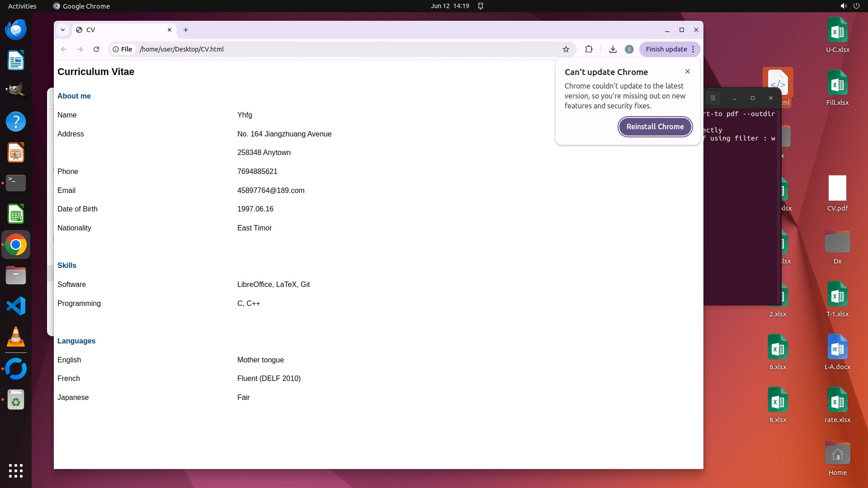
Task: Expand the tab search dropdown chevron
Action: click(x=63, y=30)
